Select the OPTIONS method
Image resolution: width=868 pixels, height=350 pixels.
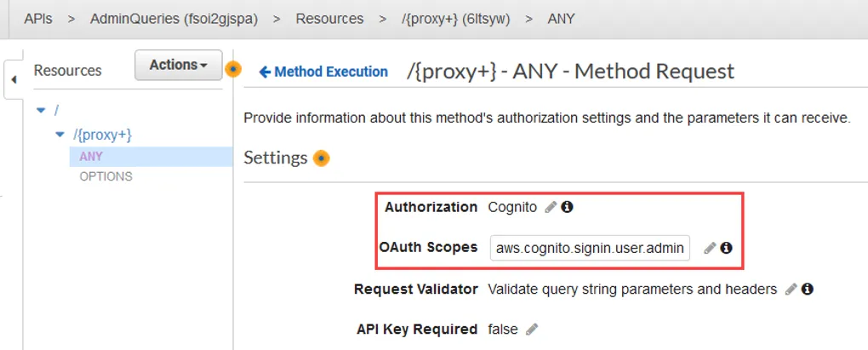pos(106,177)
